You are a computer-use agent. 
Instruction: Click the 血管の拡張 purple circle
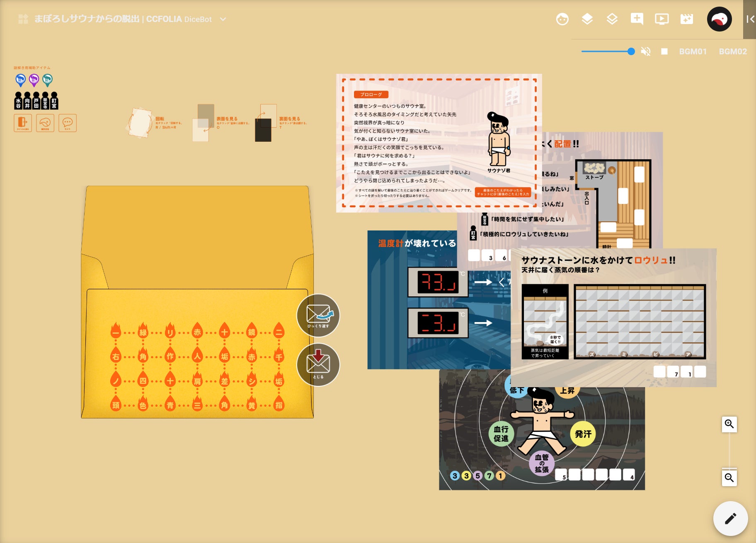click(542, 463)
